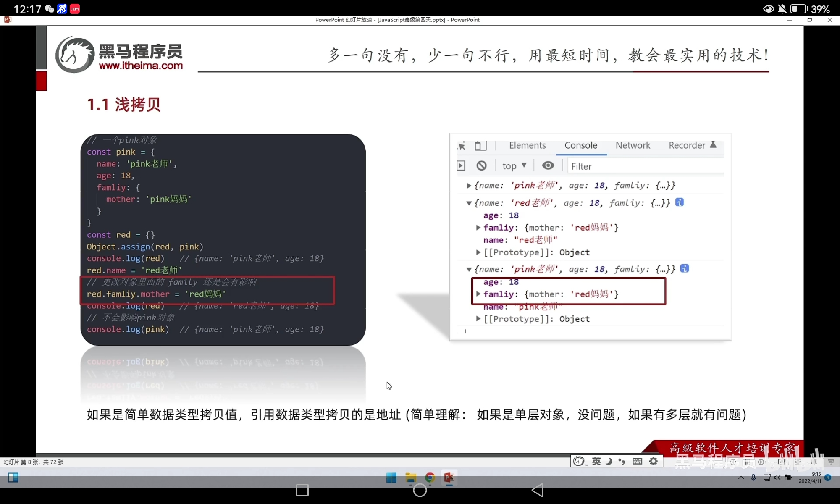Open the Recorder tab

pos(687,145)
